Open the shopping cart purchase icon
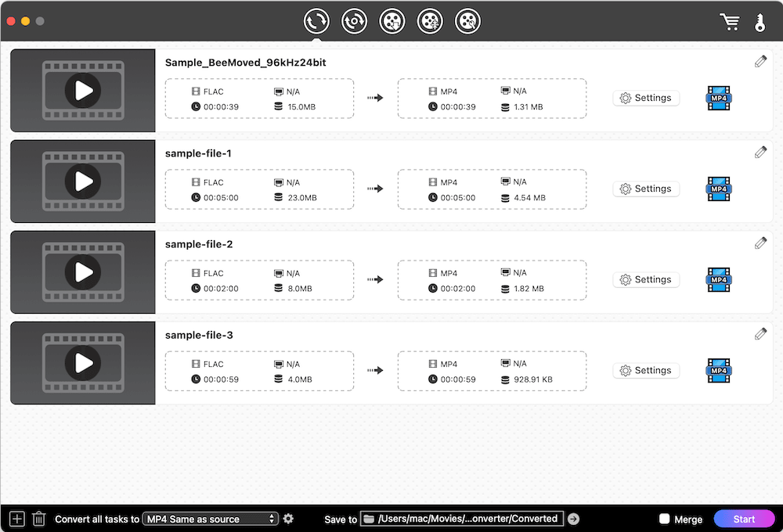This screenshot has height=532, width=783. click(730, 22)
